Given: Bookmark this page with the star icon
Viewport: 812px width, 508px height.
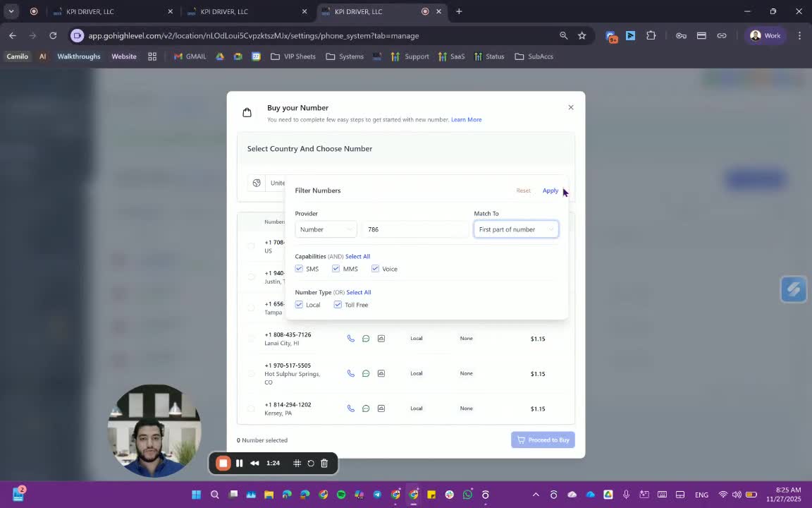Looking at the screenshot, I should pos(582,36).
